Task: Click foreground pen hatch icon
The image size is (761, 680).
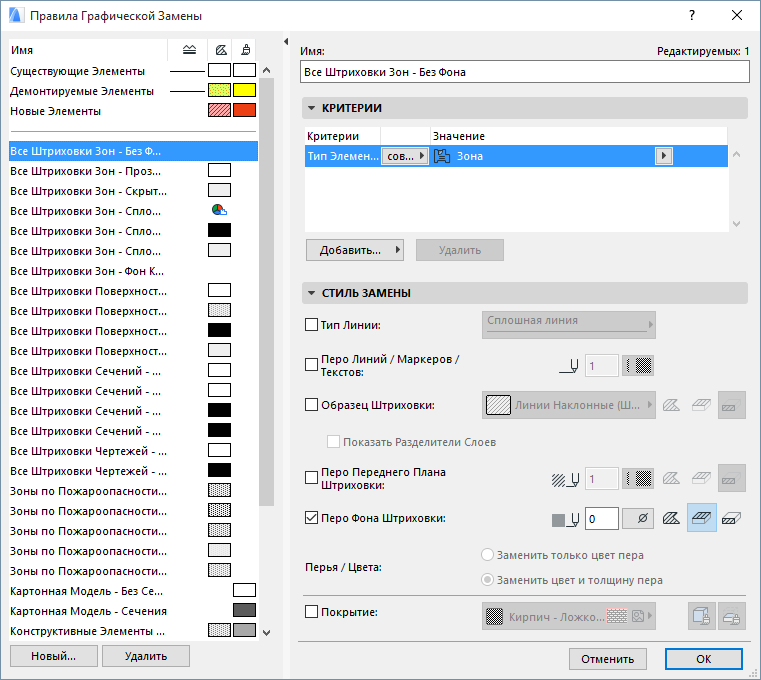Action: click(x=565, y=480)
